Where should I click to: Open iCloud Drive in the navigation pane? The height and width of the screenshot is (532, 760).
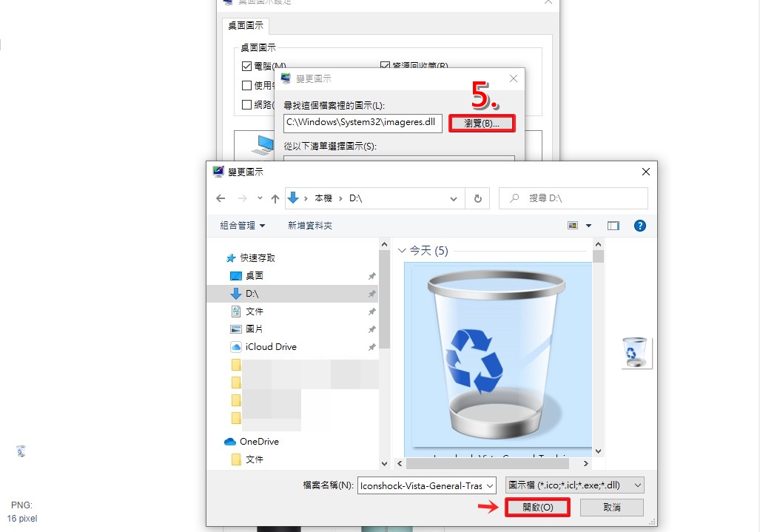coord(271,347)
